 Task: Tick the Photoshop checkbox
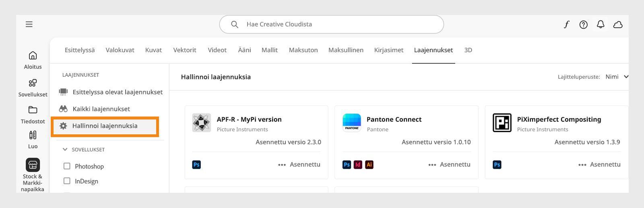(67, 166)
